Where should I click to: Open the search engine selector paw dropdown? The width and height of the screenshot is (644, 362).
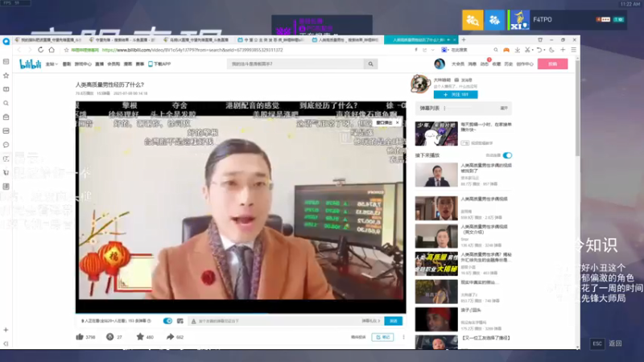point(444,50)
